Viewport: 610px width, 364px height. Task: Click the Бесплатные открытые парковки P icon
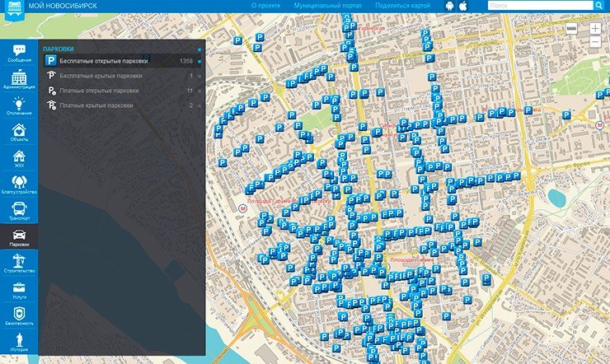tap(50, 61)
